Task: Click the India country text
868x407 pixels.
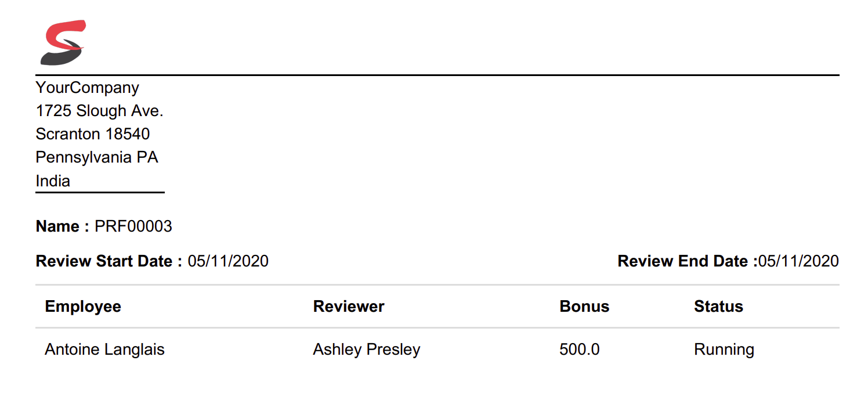Action: coord(53,181)
